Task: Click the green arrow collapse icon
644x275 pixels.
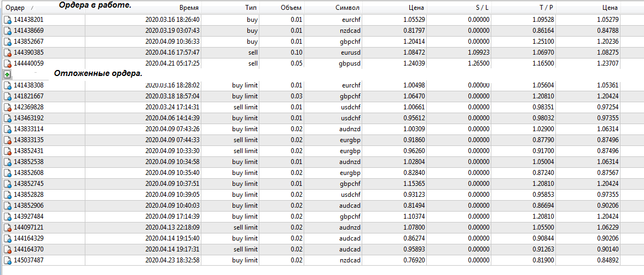Action: 8,75
